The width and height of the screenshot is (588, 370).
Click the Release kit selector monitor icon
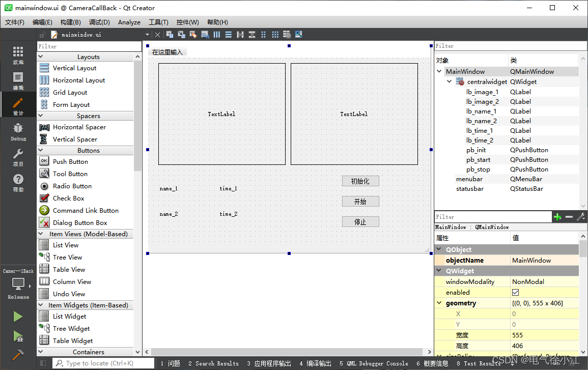tap(18, 284)
